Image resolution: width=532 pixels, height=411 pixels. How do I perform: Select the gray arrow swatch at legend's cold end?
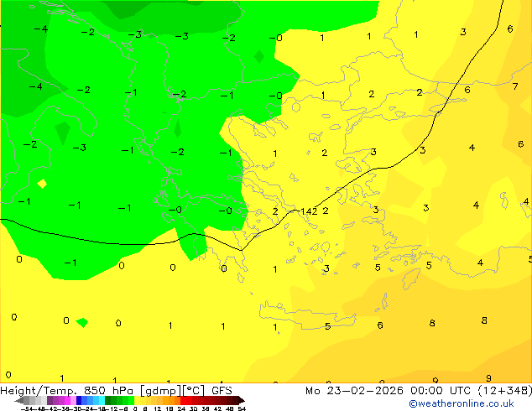click(x=19, y=400)
